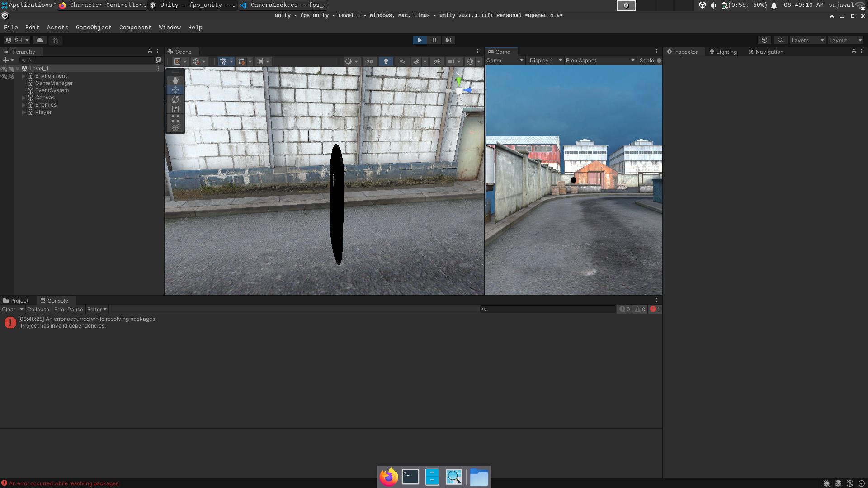Select the package resolve error entry
Screen dimensions: 868x488
pos(331,322)
